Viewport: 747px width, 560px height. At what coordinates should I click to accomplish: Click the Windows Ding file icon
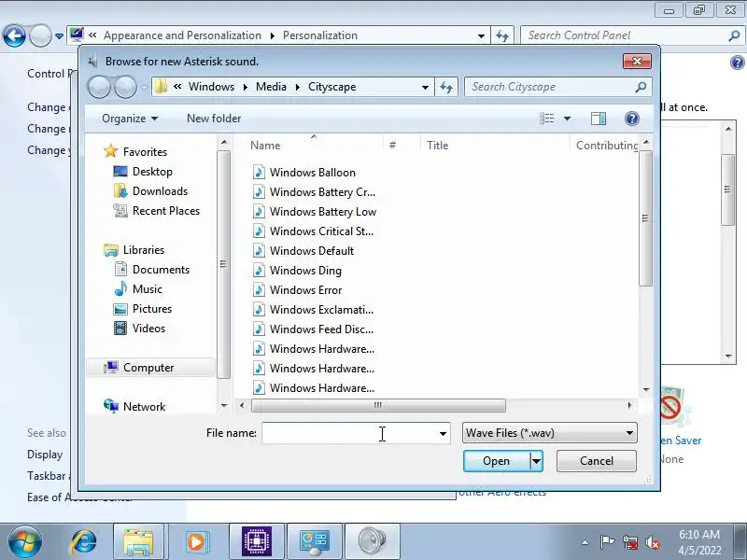(259, 270)
